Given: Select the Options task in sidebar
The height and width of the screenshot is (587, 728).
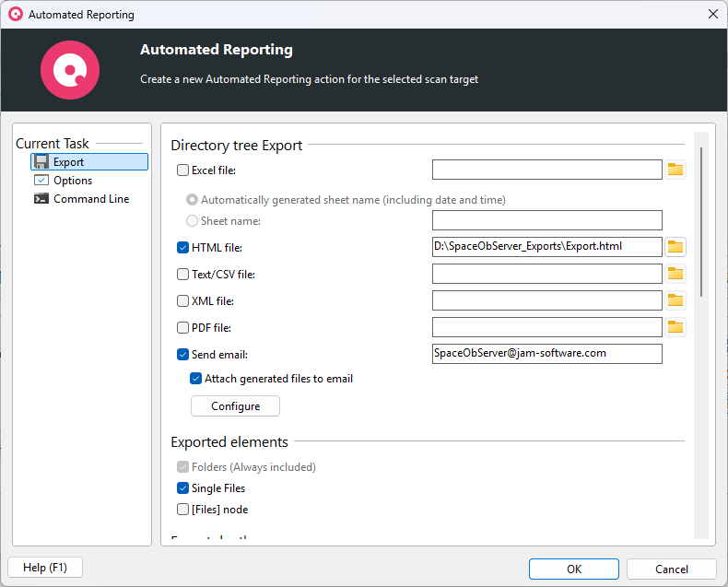Looking at the screenshot, I should click(x=73, y=181).
